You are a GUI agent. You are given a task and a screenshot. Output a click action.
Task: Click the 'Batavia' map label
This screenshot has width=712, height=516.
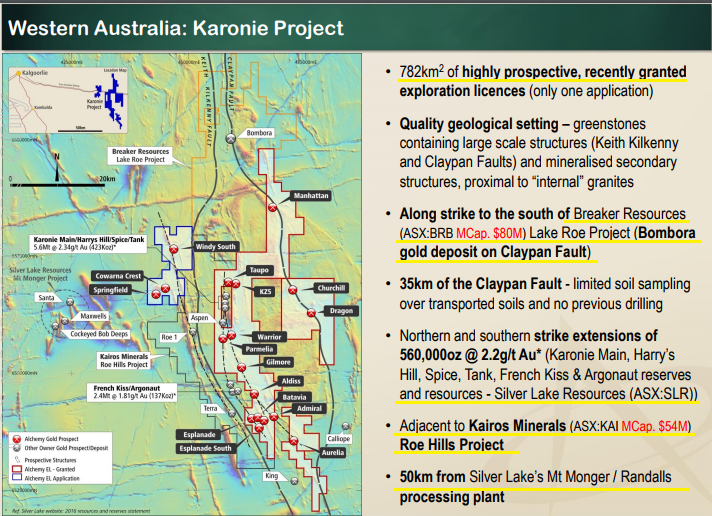point(294,397)
